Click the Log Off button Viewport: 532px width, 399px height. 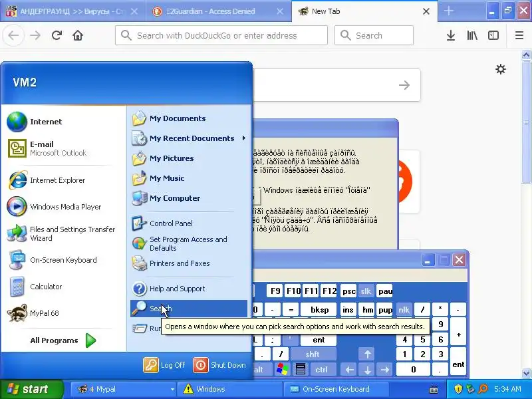[164, 365]
